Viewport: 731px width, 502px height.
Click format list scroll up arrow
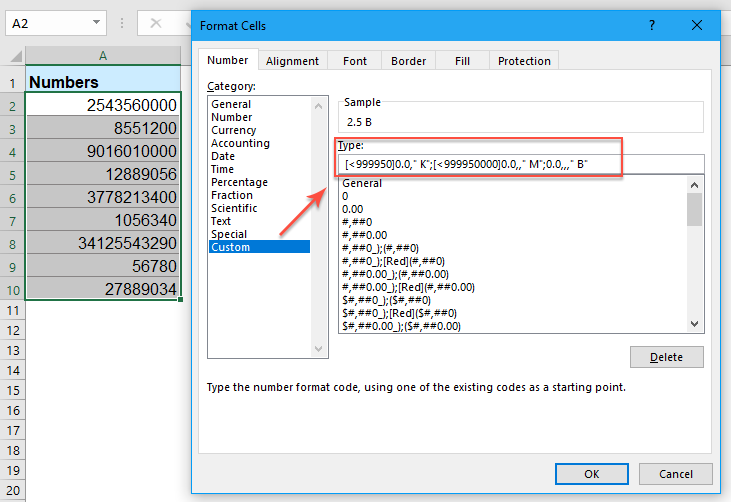(x=694, y=185)
